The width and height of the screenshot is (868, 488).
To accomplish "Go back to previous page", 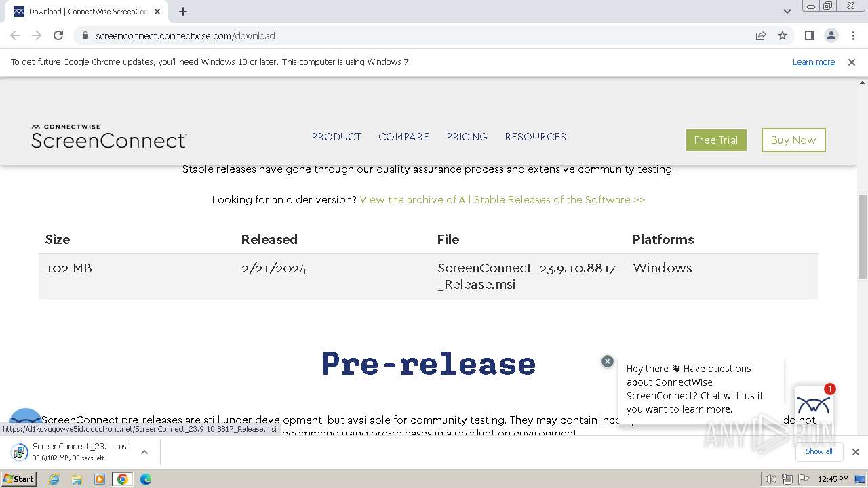I will tap(15, 35).
